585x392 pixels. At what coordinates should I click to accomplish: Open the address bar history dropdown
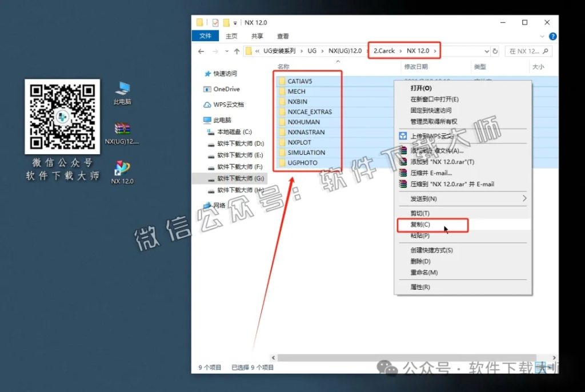pyautogui.click(x=487, y=50)
